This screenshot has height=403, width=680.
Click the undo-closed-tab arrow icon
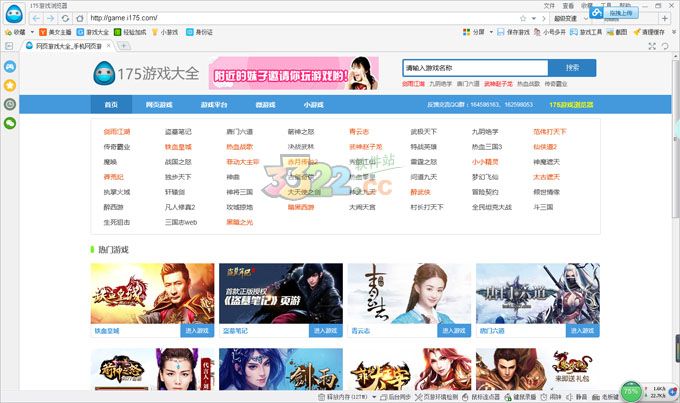[665, 46]
